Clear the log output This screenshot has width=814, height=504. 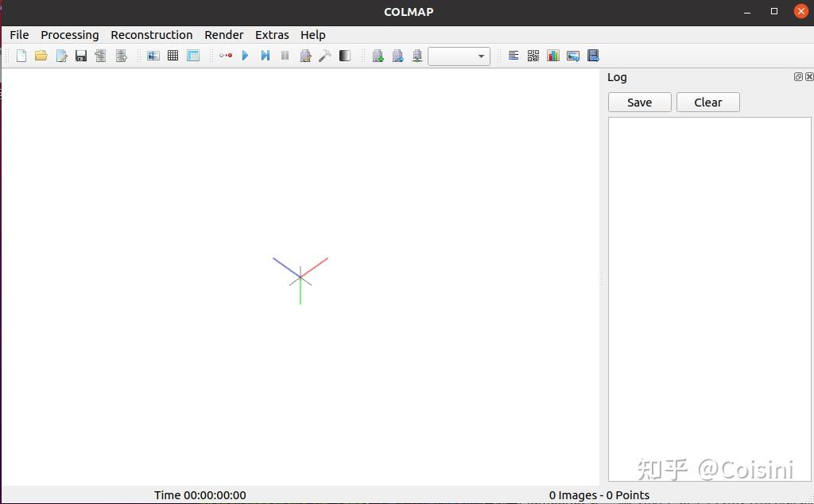coord(707,102)
